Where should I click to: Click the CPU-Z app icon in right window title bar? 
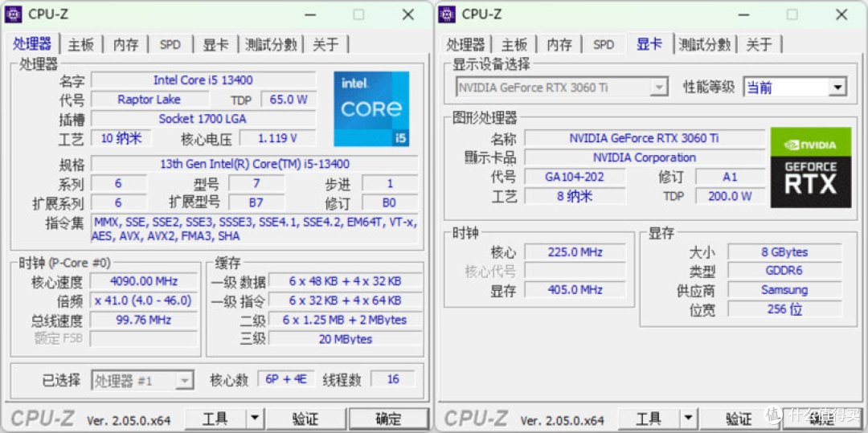pyautogui.click(x=447, y=14)
